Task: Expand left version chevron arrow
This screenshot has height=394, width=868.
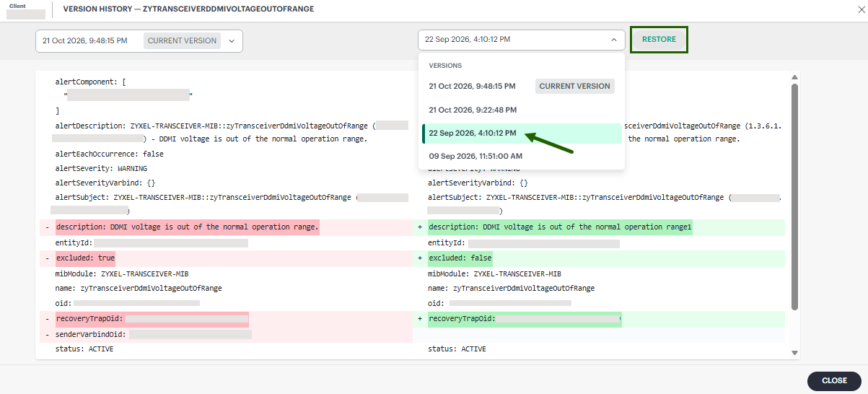Action: tap(232, 41)
